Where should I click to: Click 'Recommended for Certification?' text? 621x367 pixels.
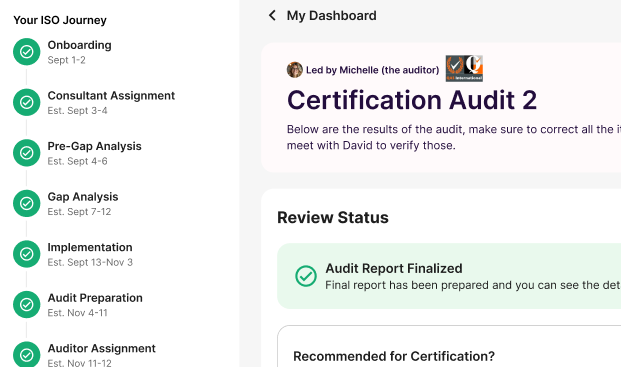click(394, 356)
